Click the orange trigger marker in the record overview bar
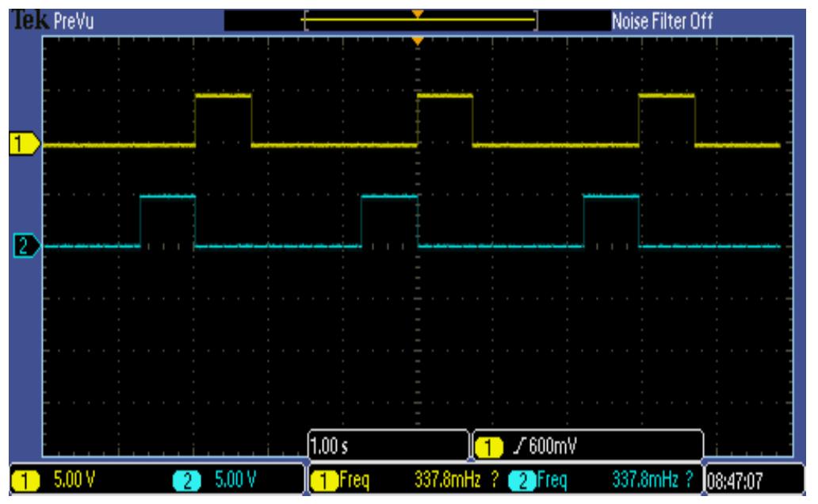818x504 pixels. point(418,13)
